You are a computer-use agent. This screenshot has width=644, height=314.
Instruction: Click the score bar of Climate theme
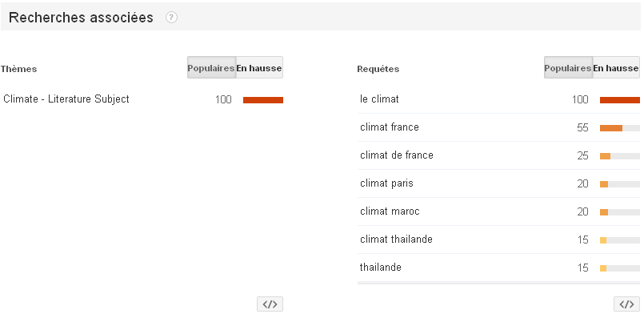(x=263, y=100)
